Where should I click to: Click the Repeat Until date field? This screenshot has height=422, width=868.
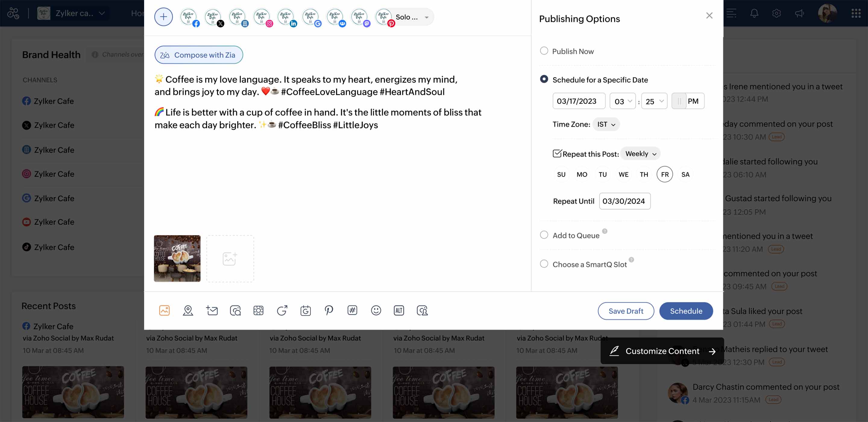(624, 201)
